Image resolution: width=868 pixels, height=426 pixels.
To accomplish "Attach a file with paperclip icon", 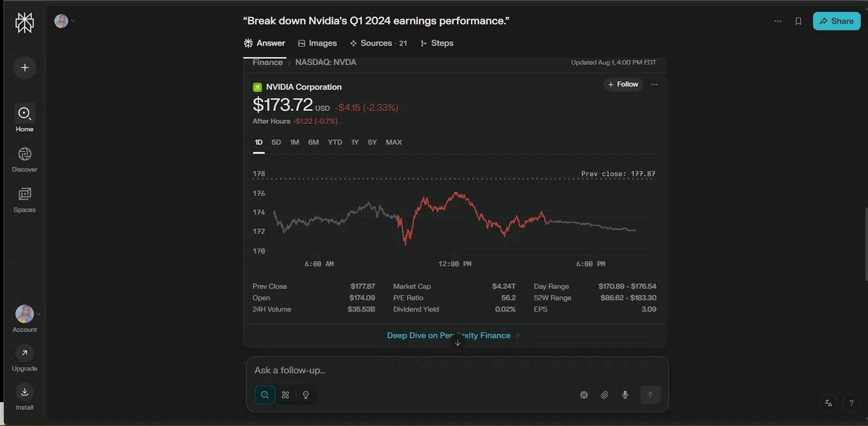I will [604, 395].
